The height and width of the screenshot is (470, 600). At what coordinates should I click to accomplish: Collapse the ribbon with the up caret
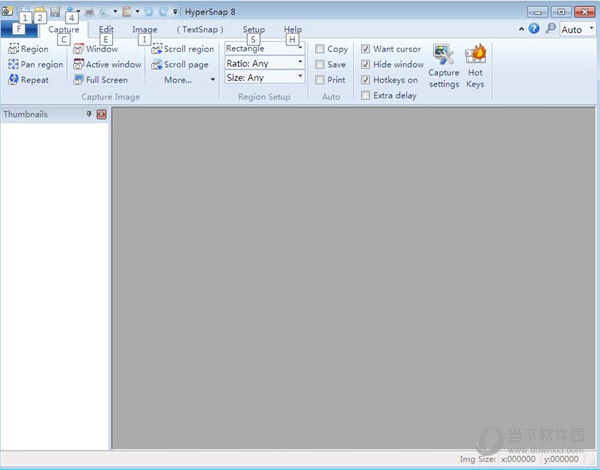click(x=522, y=29)
